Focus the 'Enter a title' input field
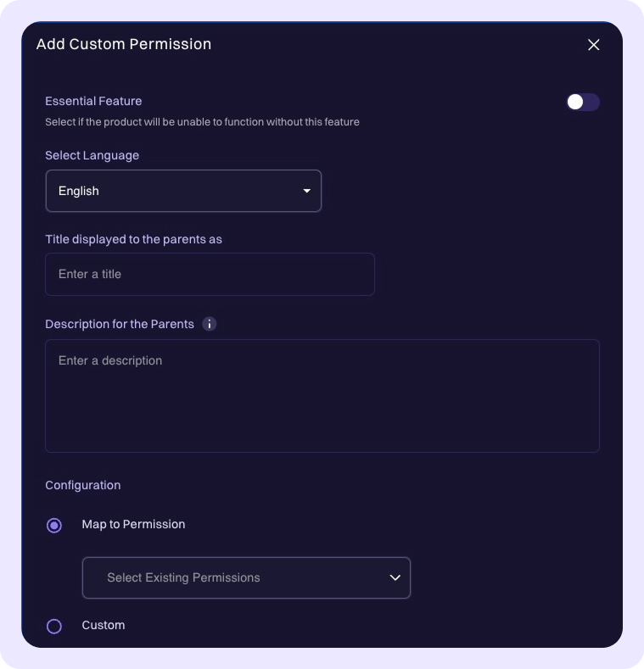Viewport: 644px width, 669px height. (210, 275)
